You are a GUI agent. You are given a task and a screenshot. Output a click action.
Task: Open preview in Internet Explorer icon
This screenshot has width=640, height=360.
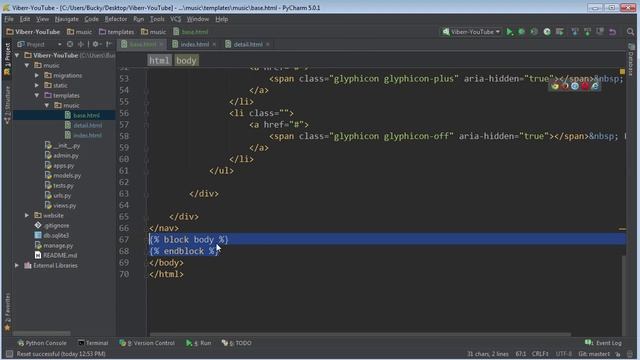[x=595, y=86]
